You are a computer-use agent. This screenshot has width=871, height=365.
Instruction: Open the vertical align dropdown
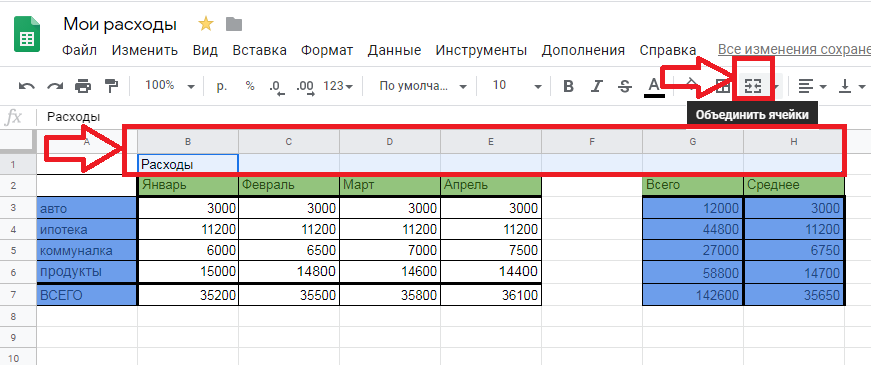852,86
